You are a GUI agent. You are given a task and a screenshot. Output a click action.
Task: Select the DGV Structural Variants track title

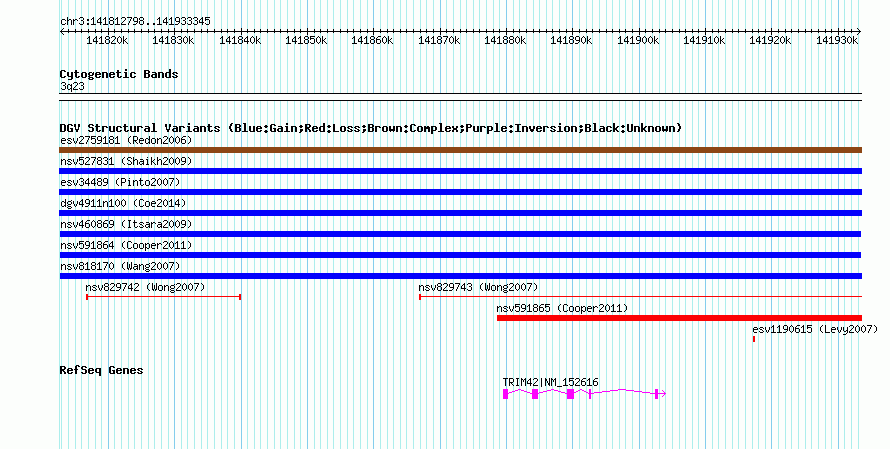tap(370, 128)
